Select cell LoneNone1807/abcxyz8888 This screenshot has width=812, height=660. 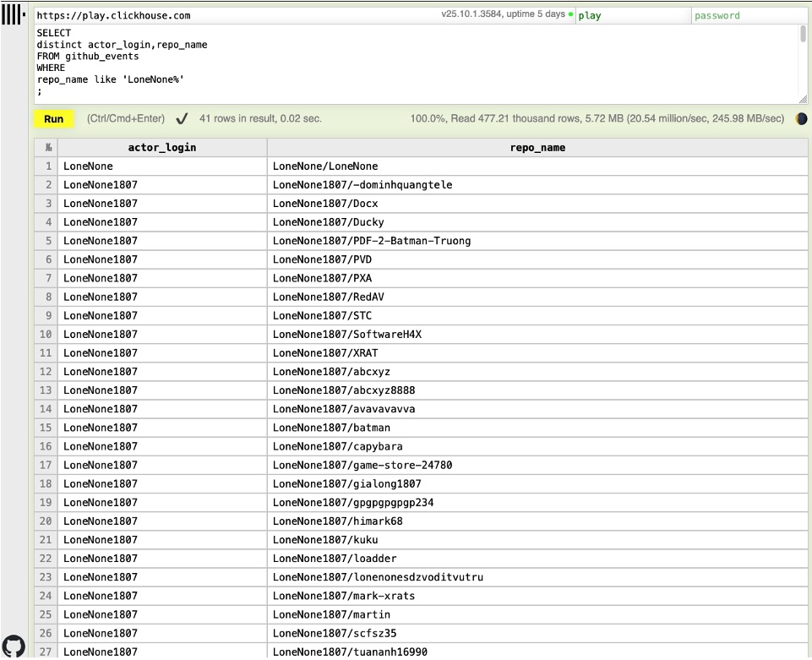pyautogui.click(x=537, y=390)
